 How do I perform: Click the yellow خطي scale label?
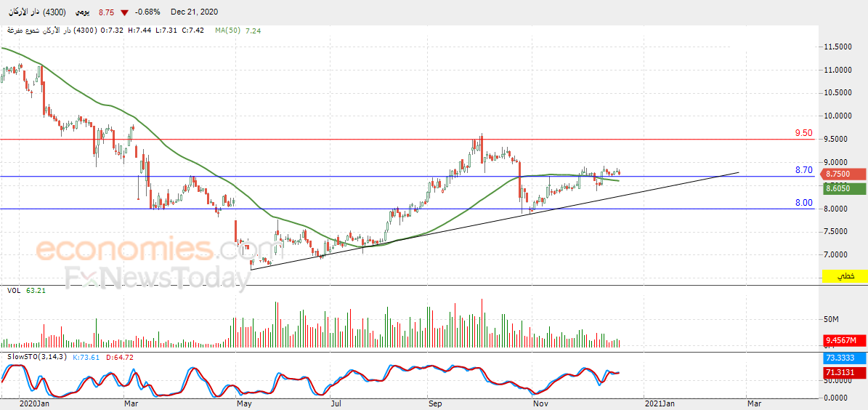844,276
